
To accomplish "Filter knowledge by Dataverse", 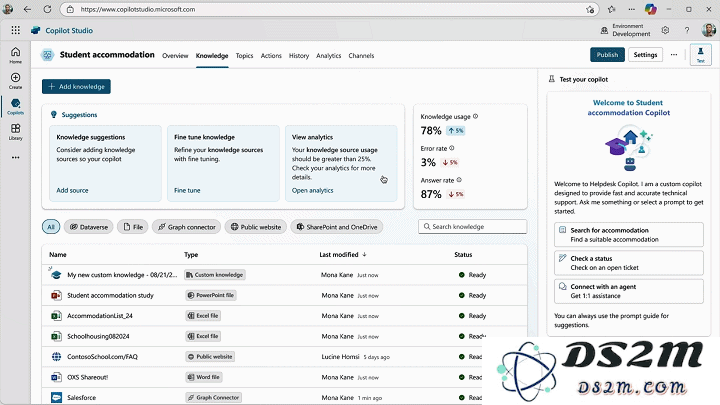I will coord(89,227).
